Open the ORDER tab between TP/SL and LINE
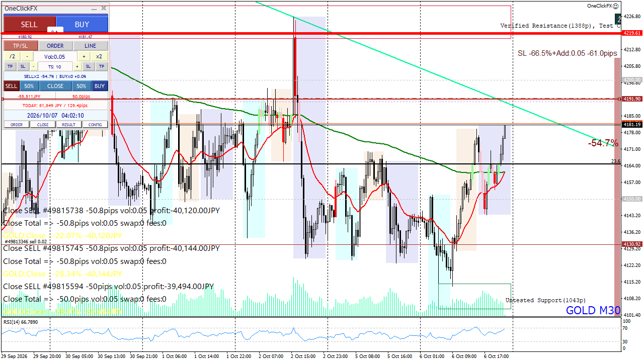This screenshot has width=644, height=362. [x=55, y=46]
